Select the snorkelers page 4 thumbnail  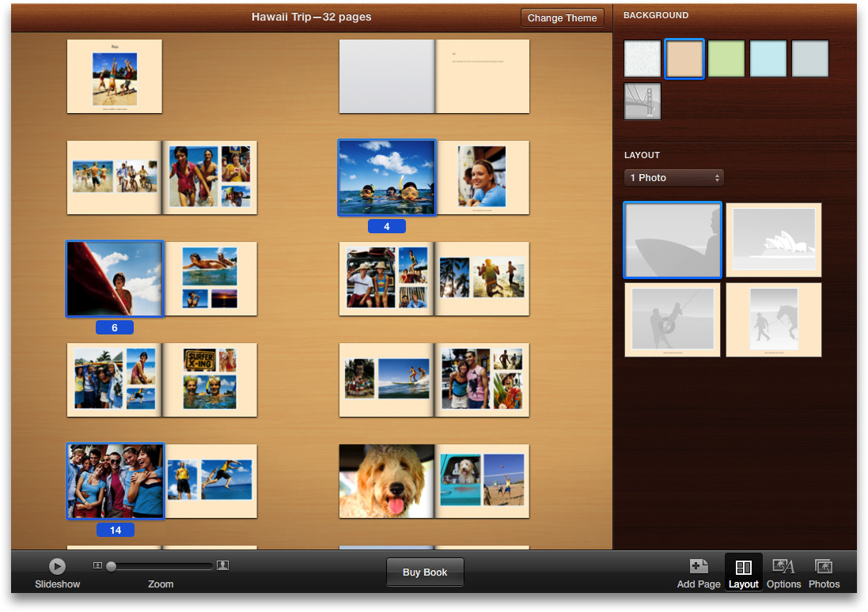[386, 178]
